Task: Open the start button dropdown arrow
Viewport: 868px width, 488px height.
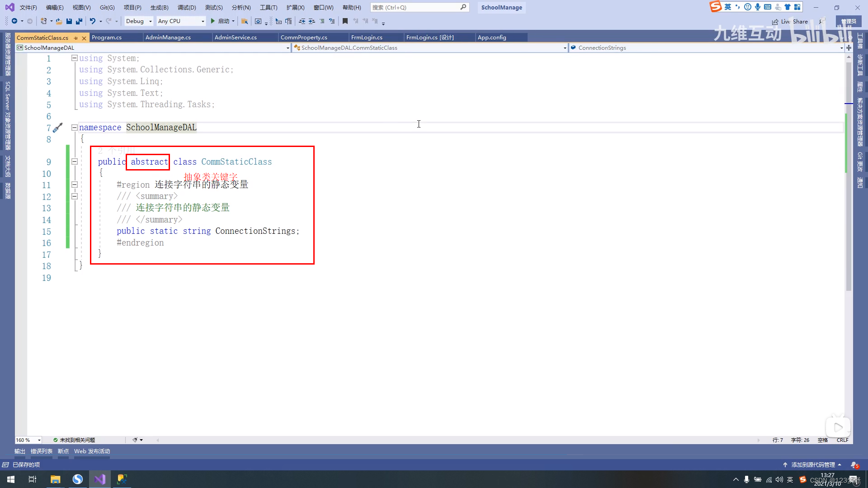Action: coord(233,21)
